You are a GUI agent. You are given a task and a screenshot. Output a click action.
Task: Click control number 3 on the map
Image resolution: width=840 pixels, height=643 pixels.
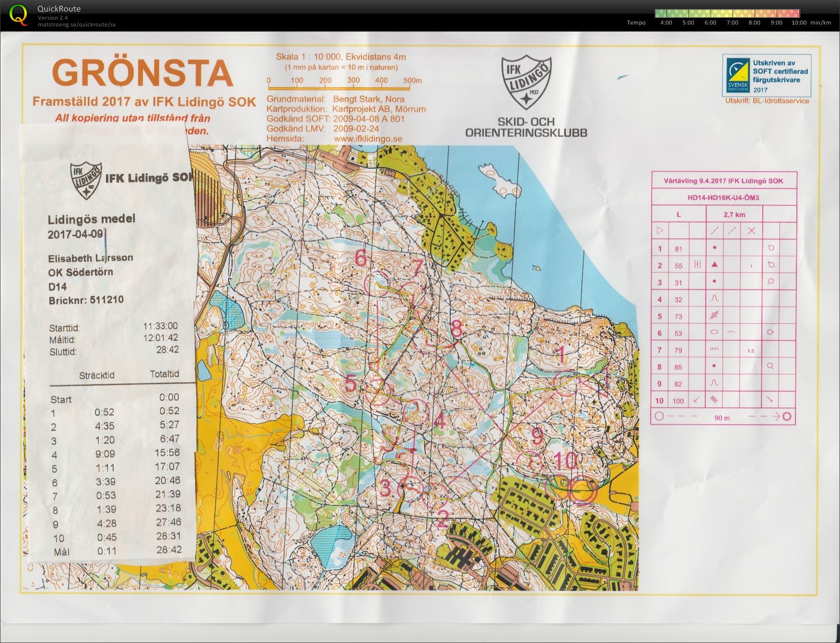coord(385,489)
